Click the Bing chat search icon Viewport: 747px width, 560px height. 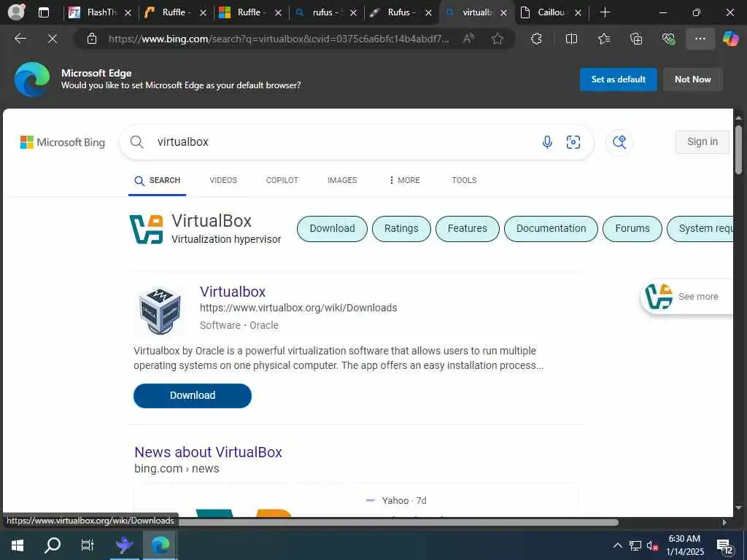(x=619, y=142)
